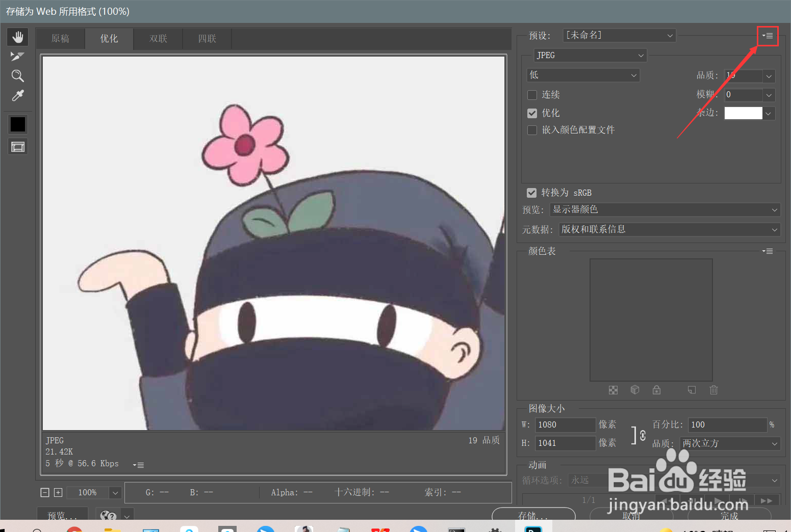Image resolution: width=791 pixels, height=532 pixels.
Task: Click the 完成 done button
Action: (729, 515)
